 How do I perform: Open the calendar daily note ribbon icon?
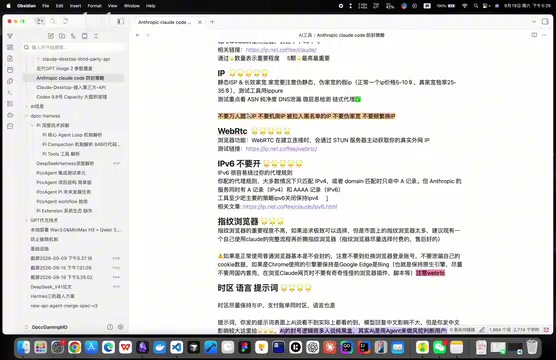(10, 70)
